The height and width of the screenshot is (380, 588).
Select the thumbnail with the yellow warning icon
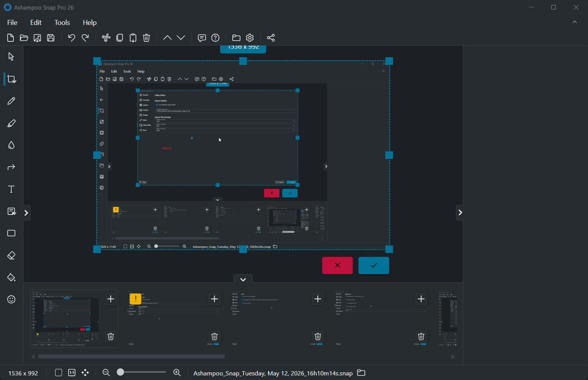174,319
